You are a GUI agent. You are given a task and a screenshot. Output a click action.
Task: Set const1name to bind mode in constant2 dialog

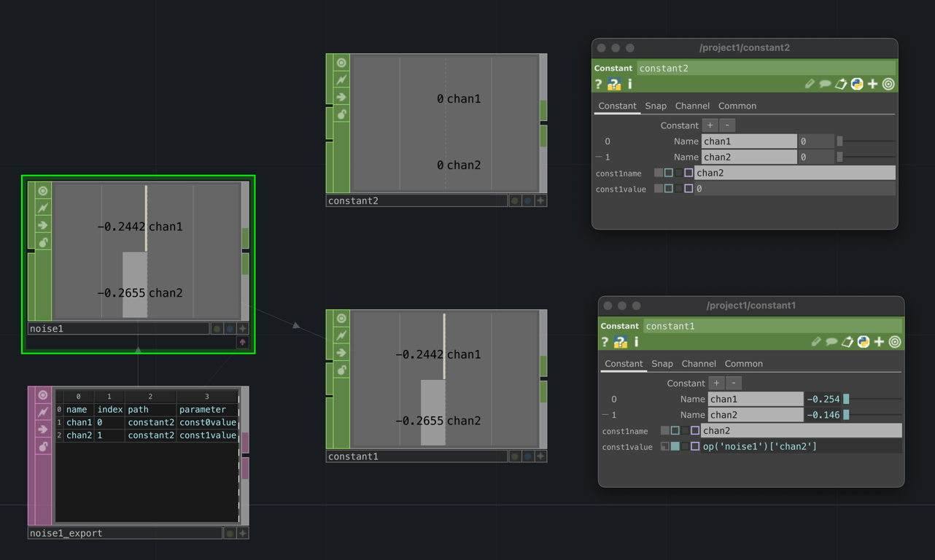tap(688, 173)
